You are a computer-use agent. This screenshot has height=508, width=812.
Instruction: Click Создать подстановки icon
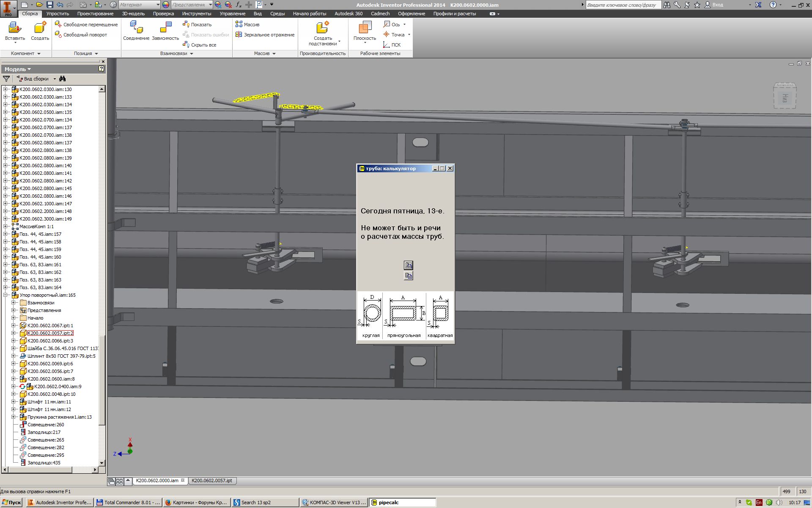tap(322, 28)
